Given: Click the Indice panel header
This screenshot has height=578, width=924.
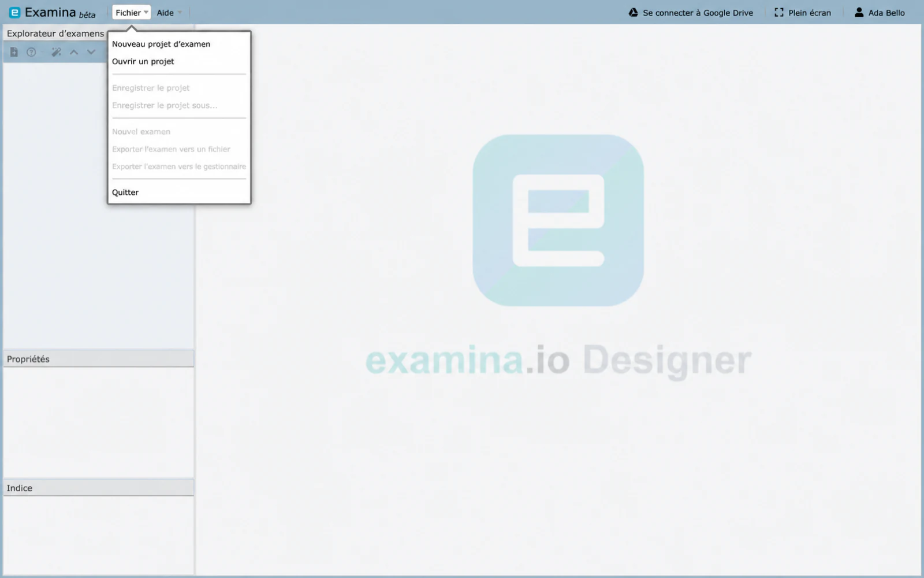Looking at the screenshot, I should (99, 488).
